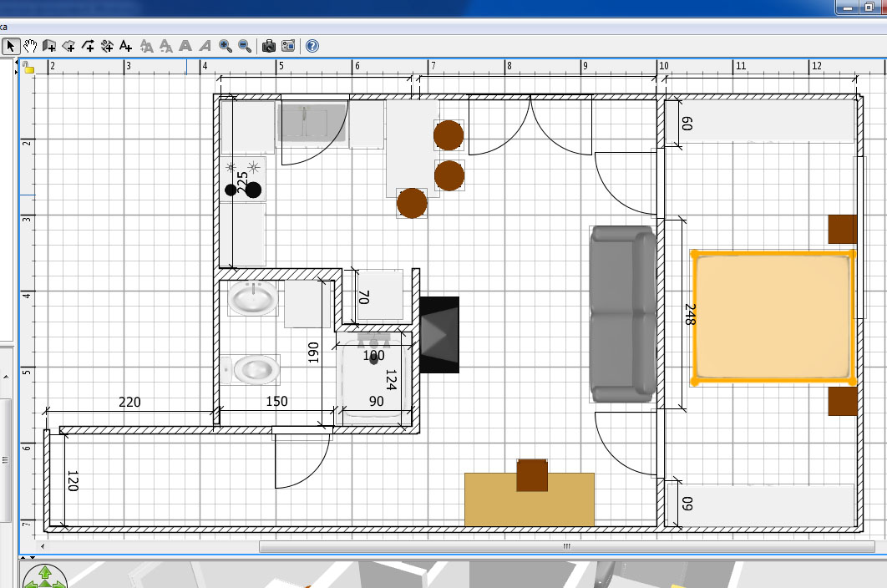Screen dimensions: 887x588
Task: Pick the Create rooms tool
Action: 68,46
